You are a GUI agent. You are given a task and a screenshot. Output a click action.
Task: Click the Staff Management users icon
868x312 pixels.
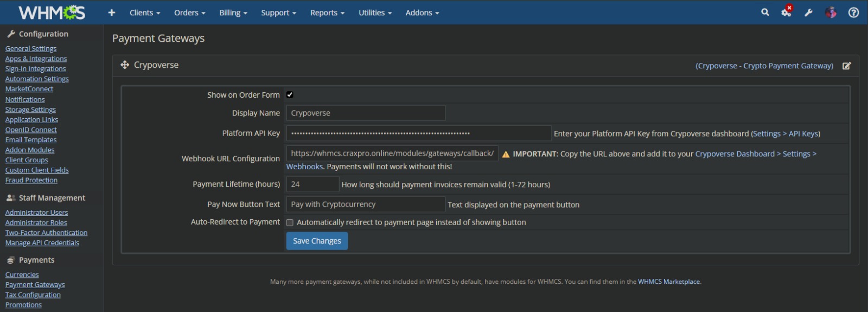(x=11, y=198)
